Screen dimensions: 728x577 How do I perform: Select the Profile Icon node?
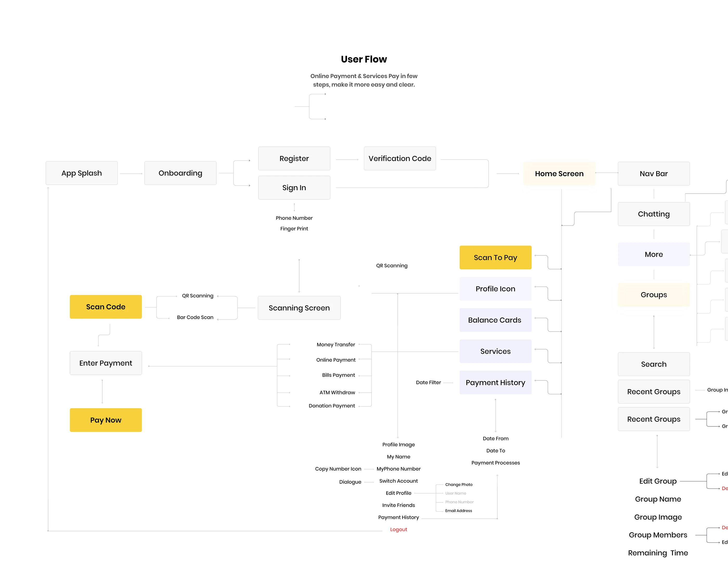pyautogui.click(x=495, y=289)
